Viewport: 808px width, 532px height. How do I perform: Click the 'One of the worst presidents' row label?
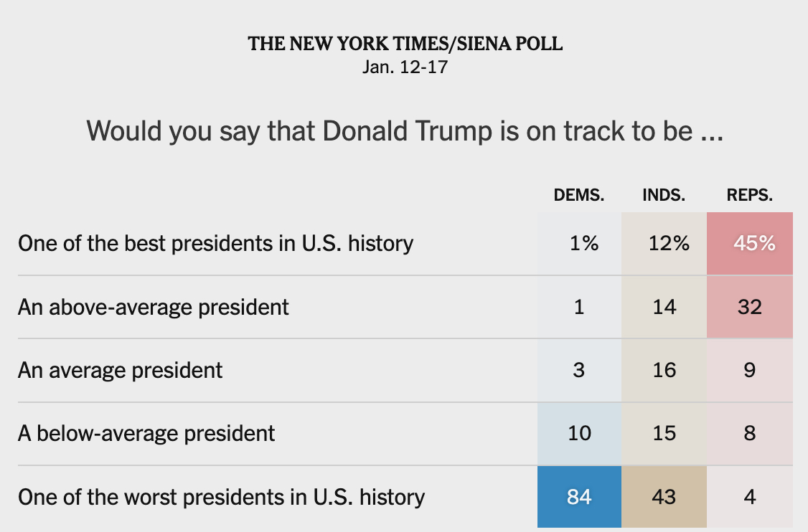click(x=221, y=497)
